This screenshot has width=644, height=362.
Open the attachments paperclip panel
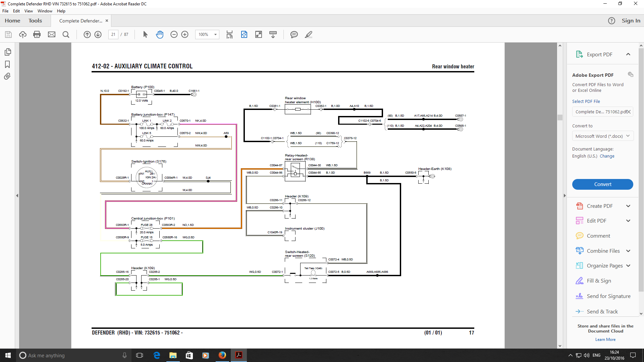coord(7,76)
